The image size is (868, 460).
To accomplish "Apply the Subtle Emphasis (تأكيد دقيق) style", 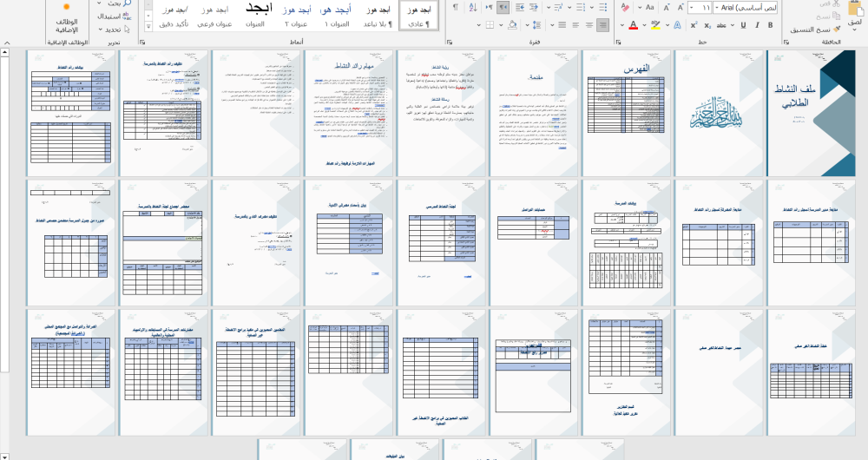I will (x=174, y=16).
